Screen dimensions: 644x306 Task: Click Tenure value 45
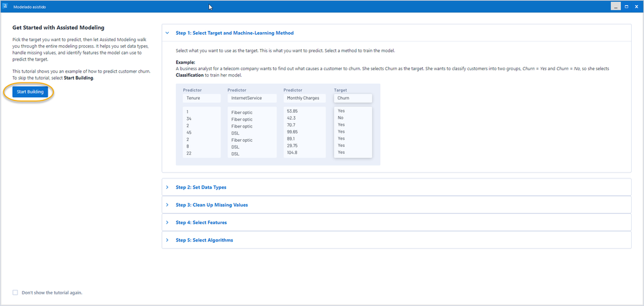coord(189,133)
